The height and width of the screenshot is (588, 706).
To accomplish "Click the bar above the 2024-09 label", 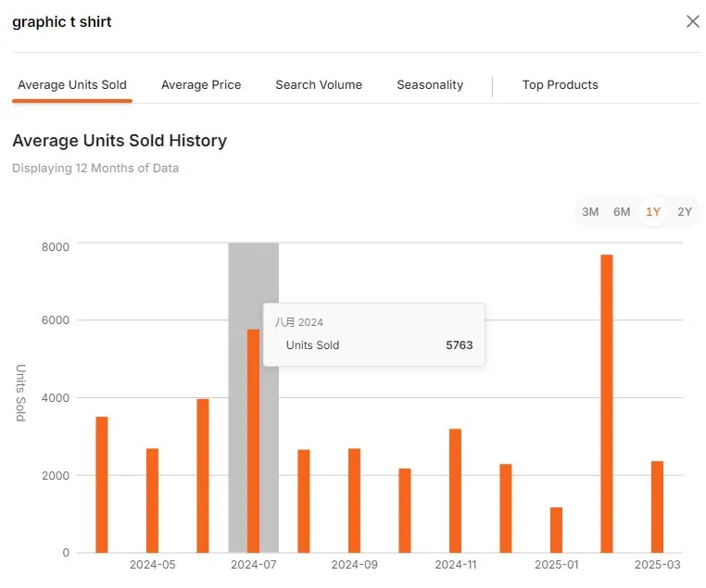I will (354, 500).
